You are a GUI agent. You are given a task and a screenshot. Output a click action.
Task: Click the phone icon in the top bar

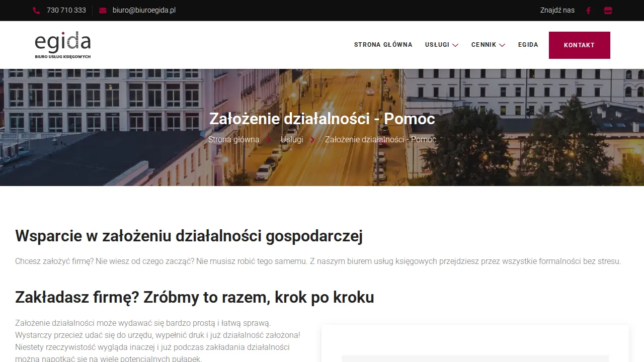point(36,11)
